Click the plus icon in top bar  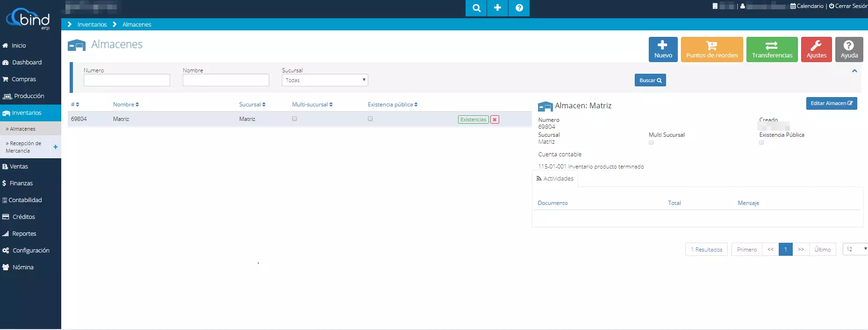[x=497, y=8]
